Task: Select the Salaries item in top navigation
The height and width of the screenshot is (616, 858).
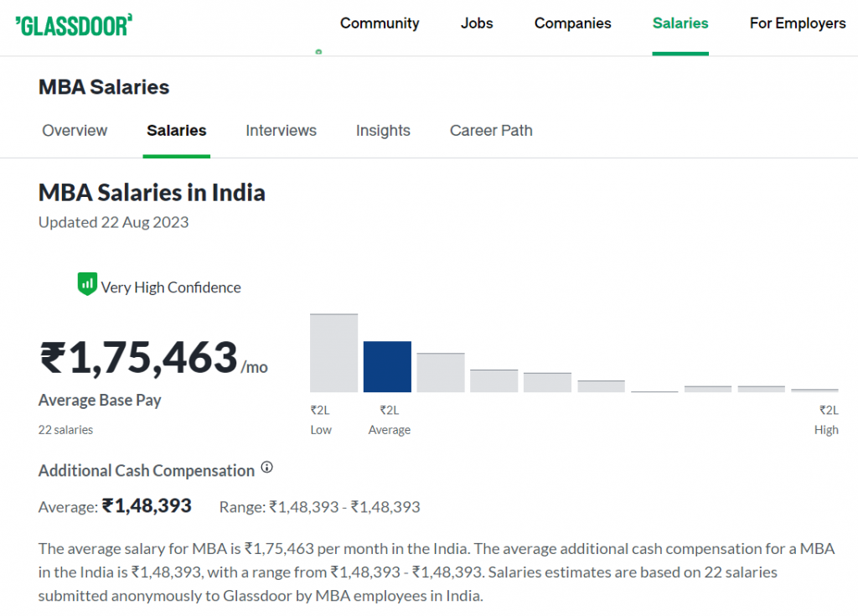Action: (x=680, y=23)
